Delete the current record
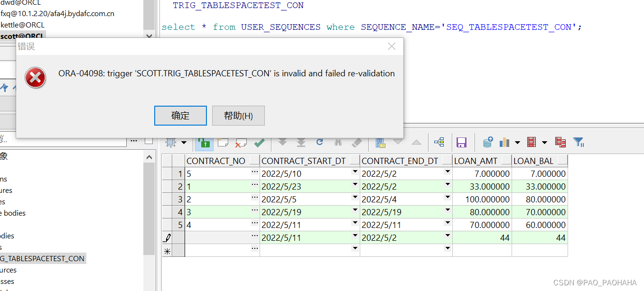 (x=241, y=142)
